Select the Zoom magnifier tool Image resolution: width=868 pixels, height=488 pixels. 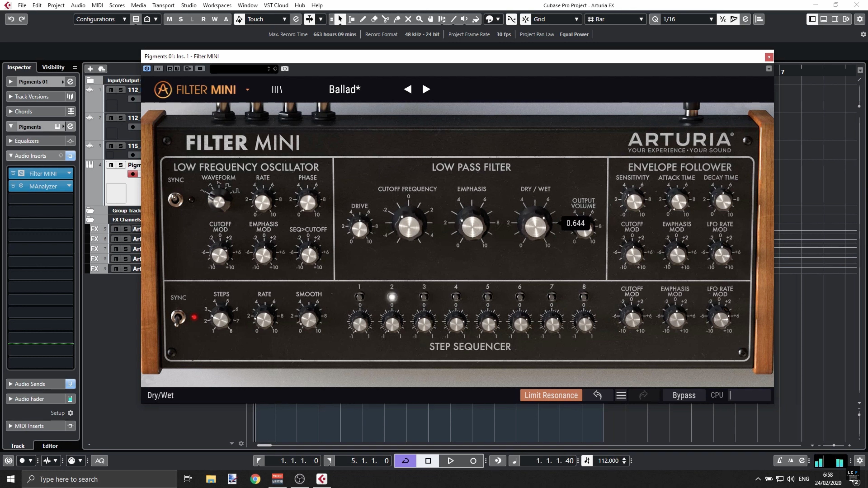click(420, 19)
